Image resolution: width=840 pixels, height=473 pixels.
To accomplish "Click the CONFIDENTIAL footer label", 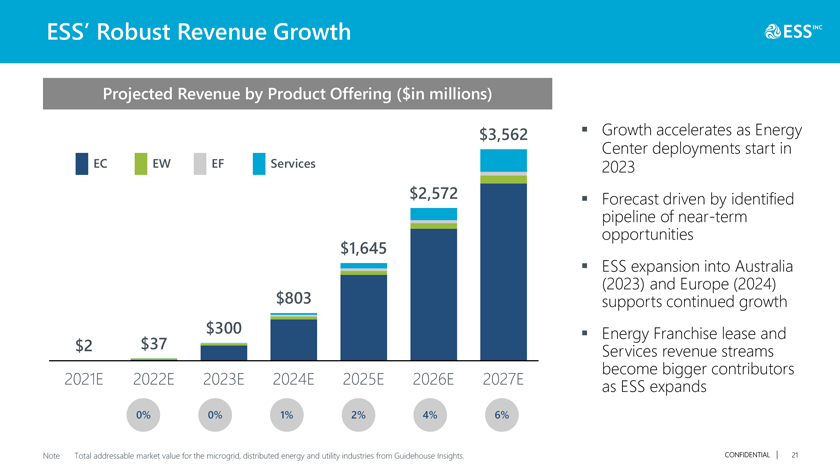I will [x=747, y=455].
